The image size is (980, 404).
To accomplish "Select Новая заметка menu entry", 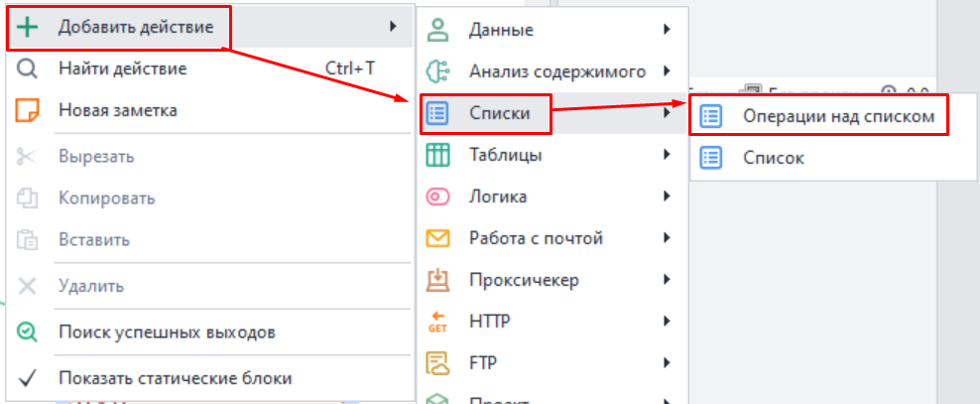I will tap(209, 110).
